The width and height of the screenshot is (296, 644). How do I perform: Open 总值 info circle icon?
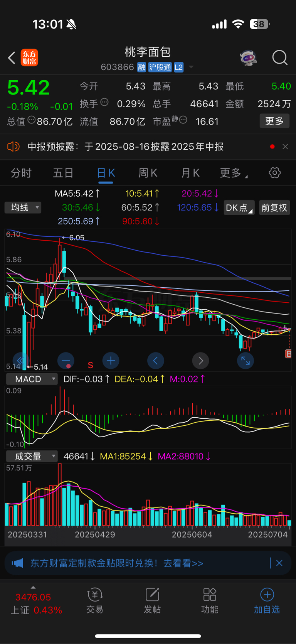click(32, 120)
